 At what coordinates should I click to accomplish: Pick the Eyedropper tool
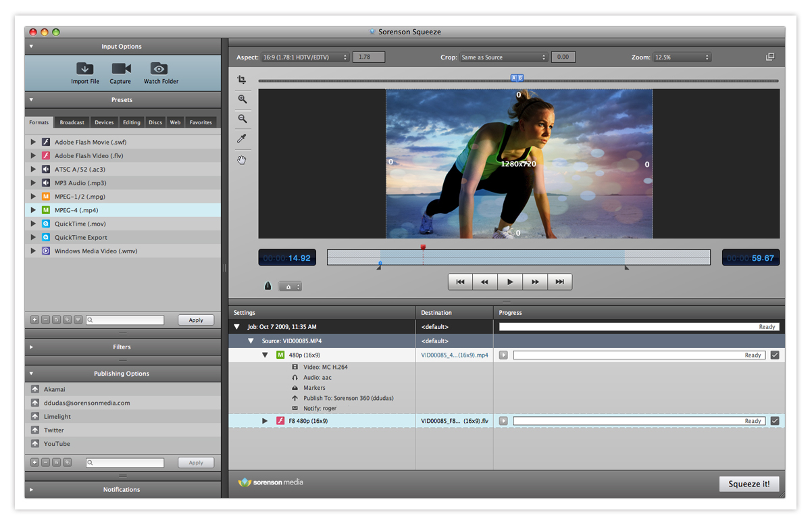pyautogui.click(x=243, y=139)
